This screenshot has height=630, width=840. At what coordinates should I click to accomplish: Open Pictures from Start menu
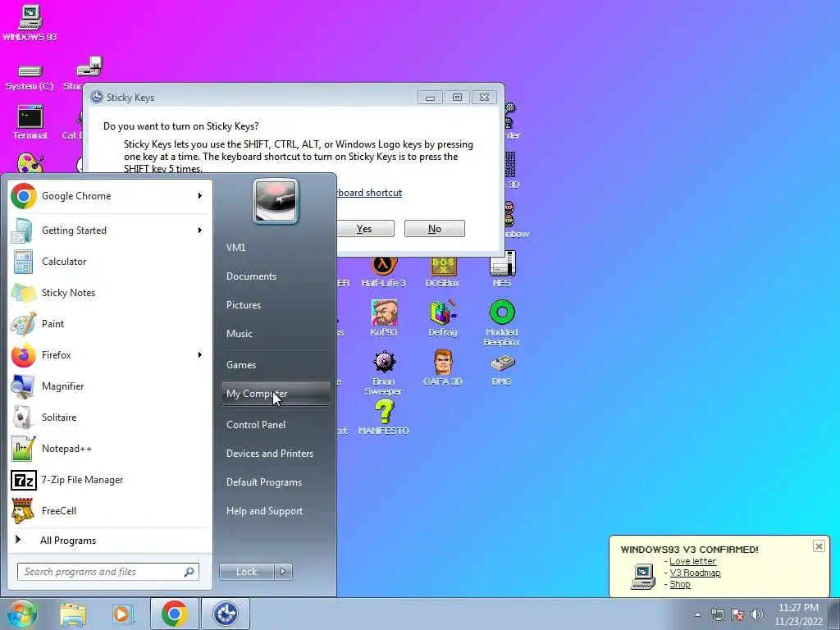[x=276, y=305]
